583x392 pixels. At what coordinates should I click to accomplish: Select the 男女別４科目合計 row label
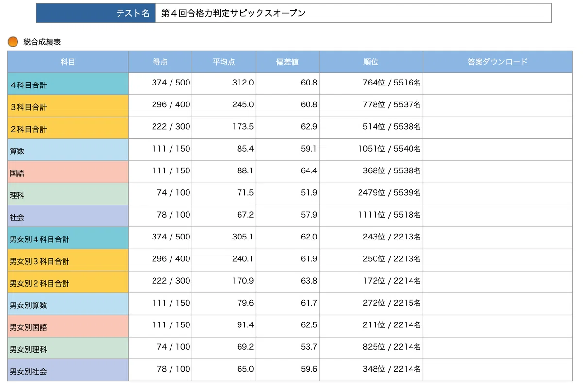[68, 238]
